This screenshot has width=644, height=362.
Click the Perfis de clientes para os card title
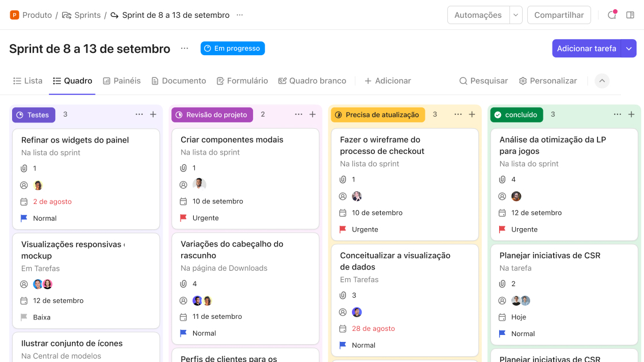(x=229, y=359)
